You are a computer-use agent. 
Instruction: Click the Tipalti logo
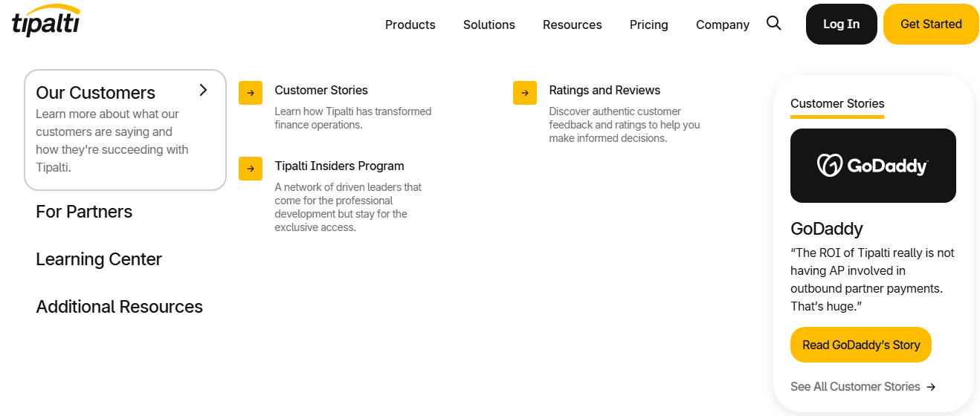pos(46,21)
